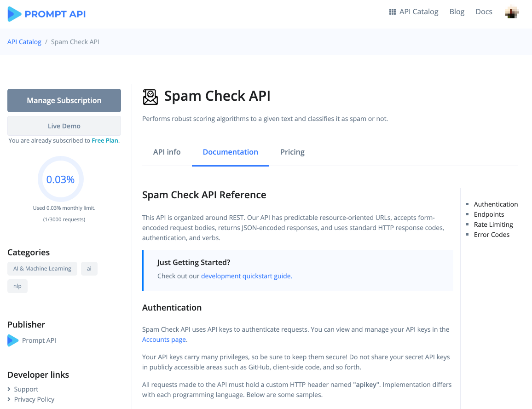Jump to Endpoints section
The height and width of the screenshot is (409, 532).
(x=489, y=214)
